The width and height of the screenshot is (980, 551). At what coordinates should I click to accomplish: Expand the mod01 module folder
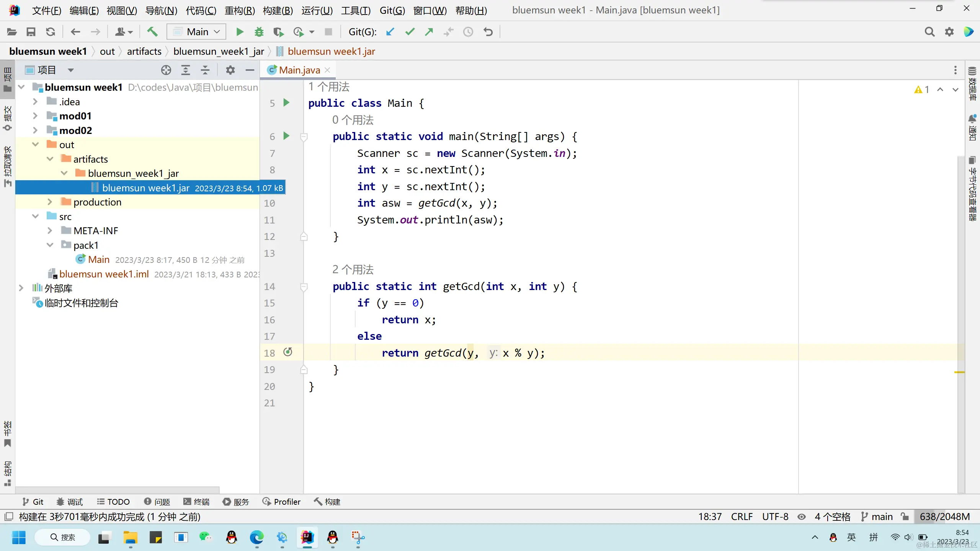coord(35,116)
